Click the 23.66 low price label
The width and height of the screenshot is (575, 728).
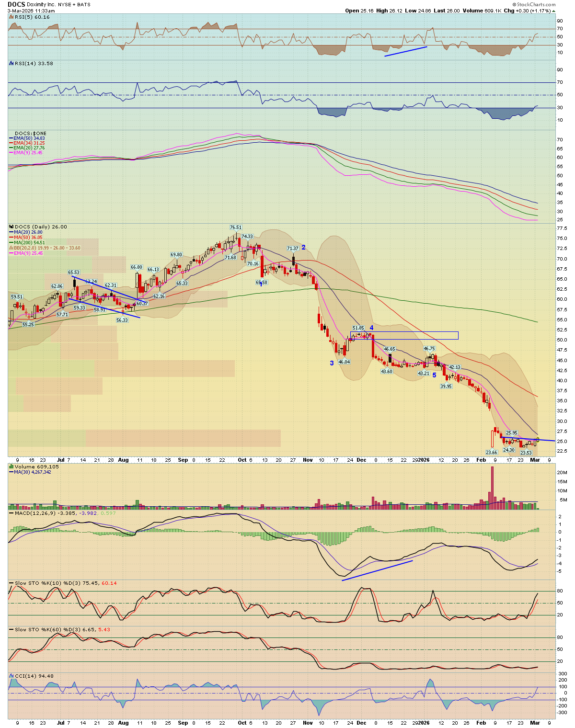[x=491, y=452]
